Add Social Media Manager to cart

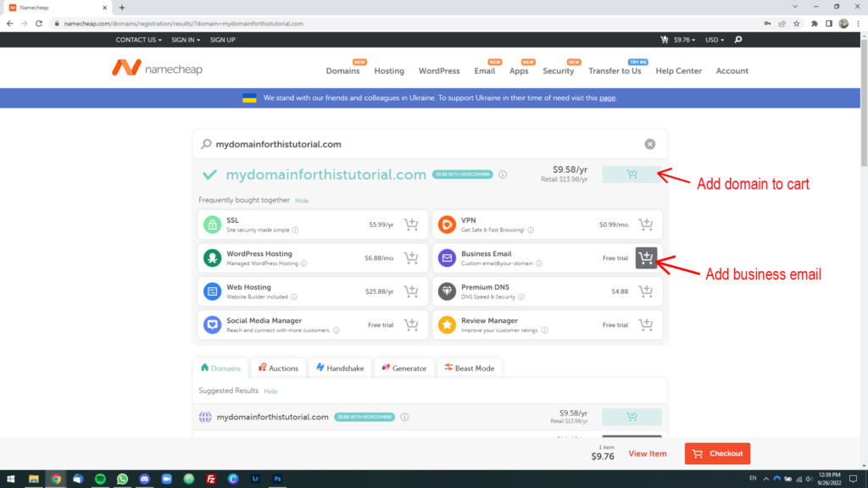pos(411,324)
